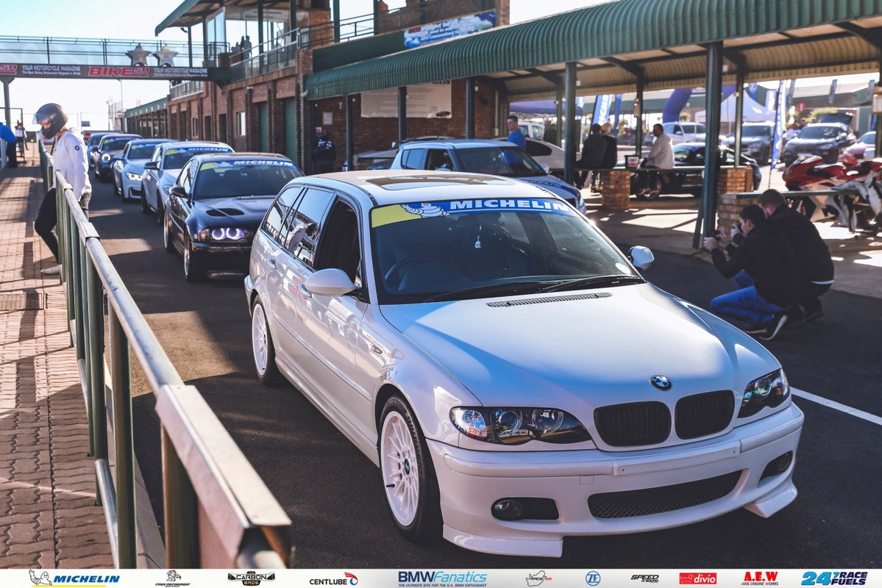Click the red divio sponsor logo
Viewport: 882px width, 588px height.
[x=697, y=578]
